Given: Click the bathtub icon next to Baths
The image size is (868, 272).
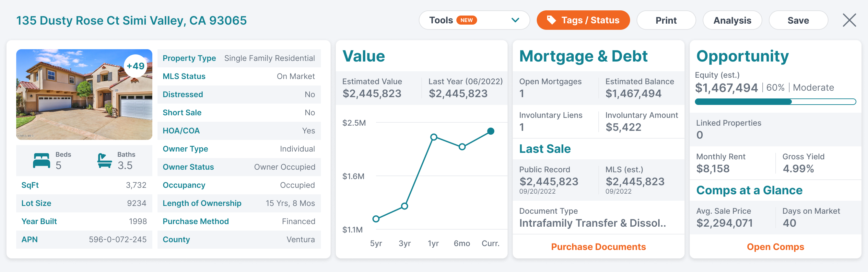Looking at the screenshot, I should coord(104,161).
